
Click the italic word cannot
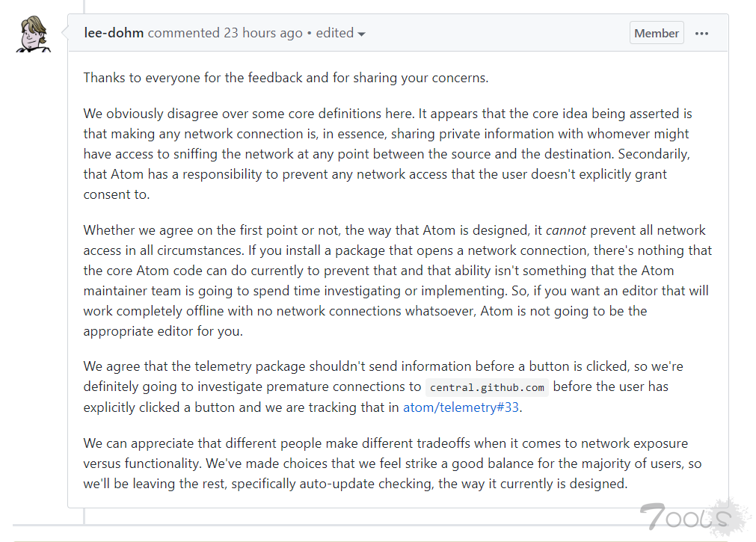coord(565,230)
